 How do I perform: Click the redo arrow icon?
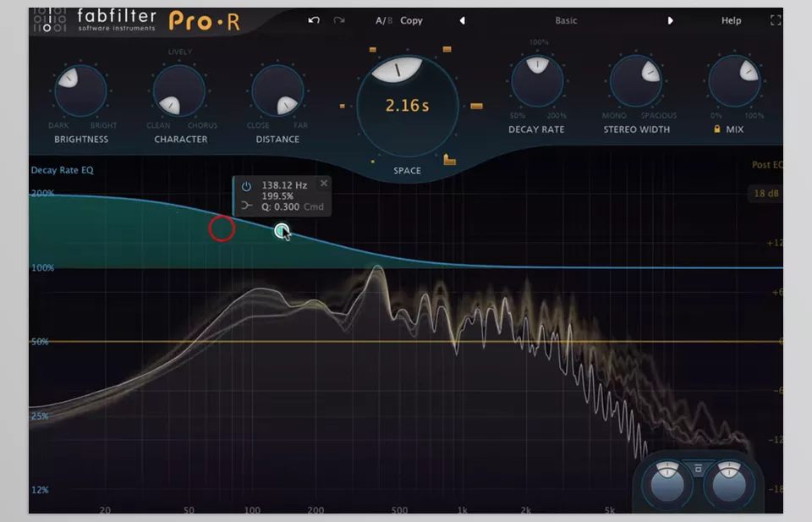[x=339, y=20]
